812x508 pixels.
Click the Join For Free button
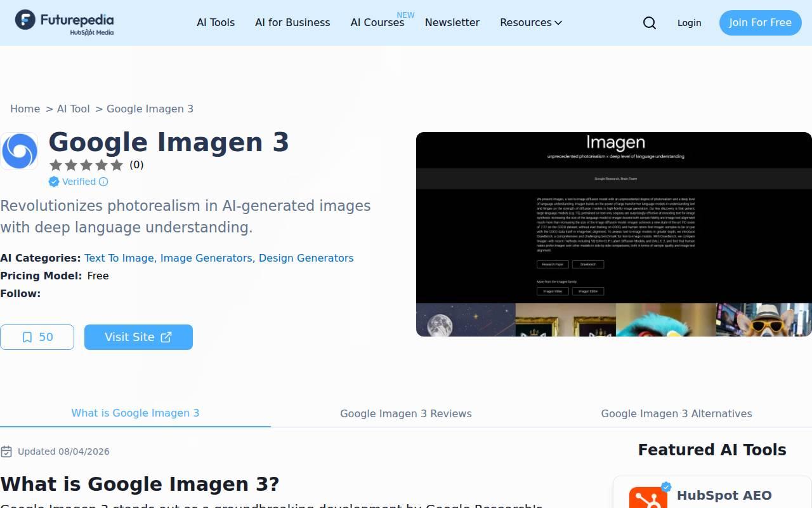coord(760,23)
